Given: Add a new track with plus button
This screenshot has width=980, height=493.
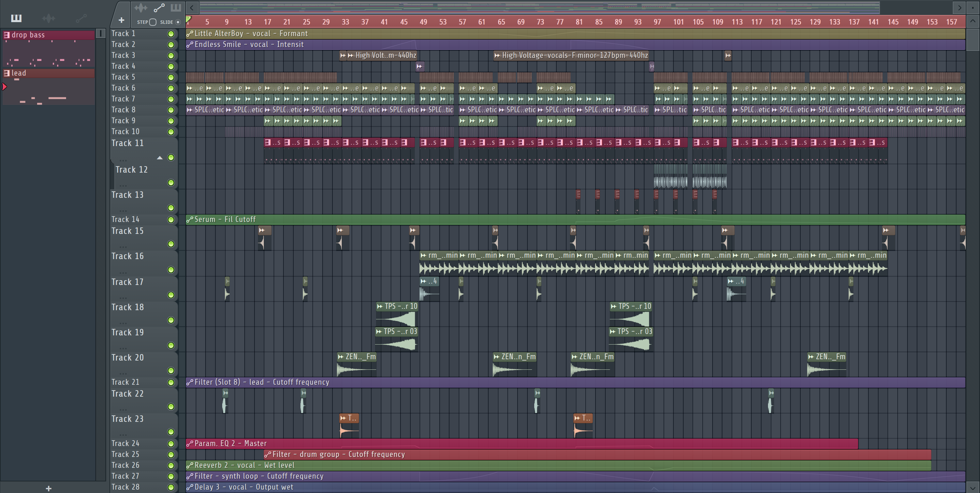Looking at the screenshot, I should point(121,20).
